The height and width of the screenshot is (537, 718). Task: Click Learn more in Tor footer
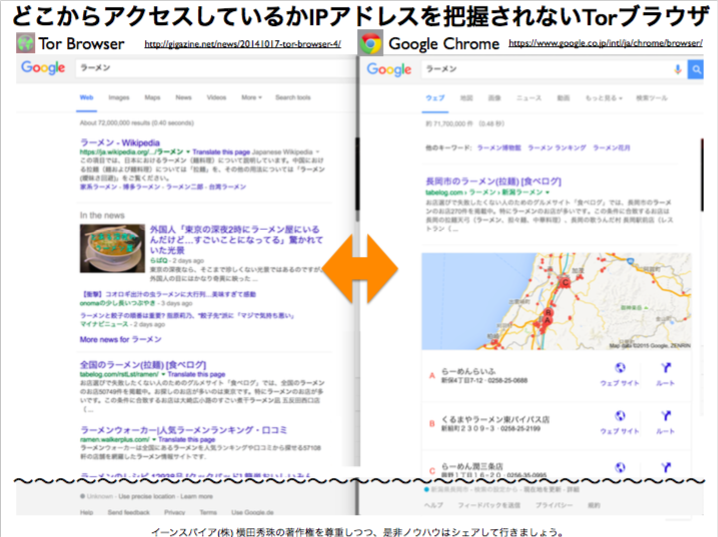pos(196,496)
